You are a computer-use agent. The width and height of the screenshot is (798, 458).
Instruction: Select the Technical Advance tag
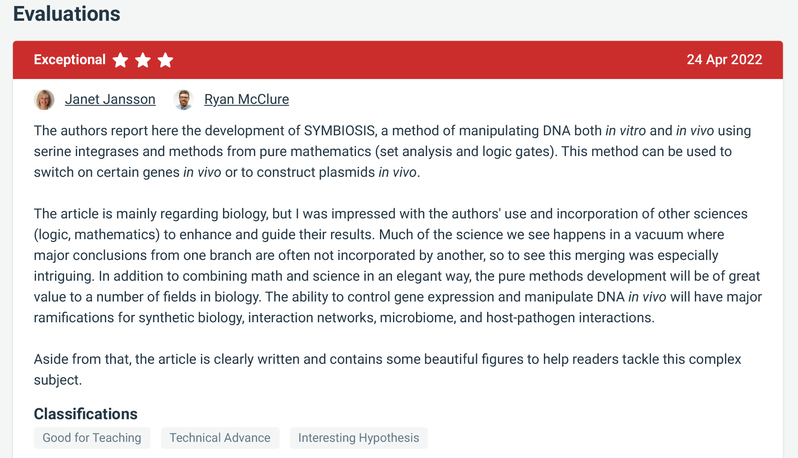click(220, 438)
